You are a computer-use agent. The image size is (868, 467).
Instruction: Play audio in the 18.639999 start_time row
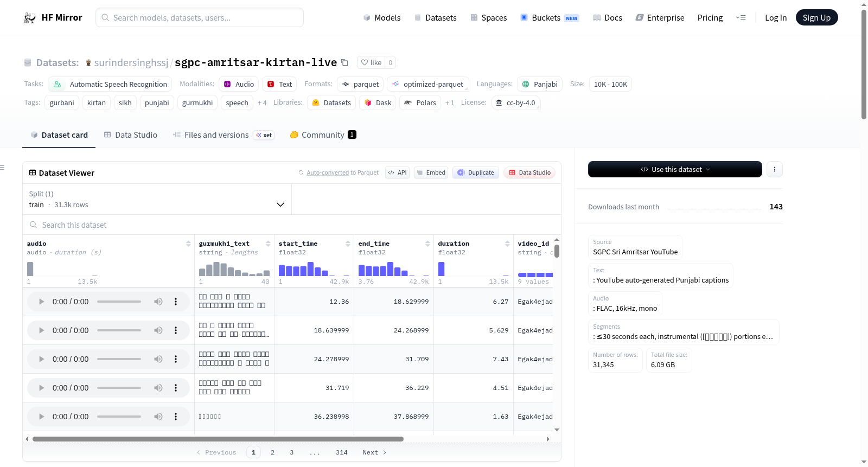tap(41, 330)
